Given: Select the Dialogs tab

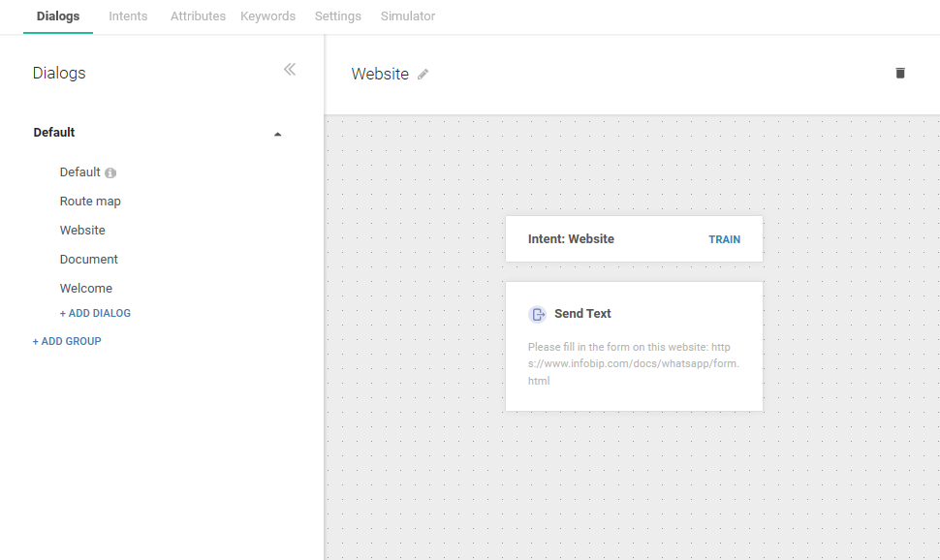Looking at the screenshot, I should pos(58,16).
